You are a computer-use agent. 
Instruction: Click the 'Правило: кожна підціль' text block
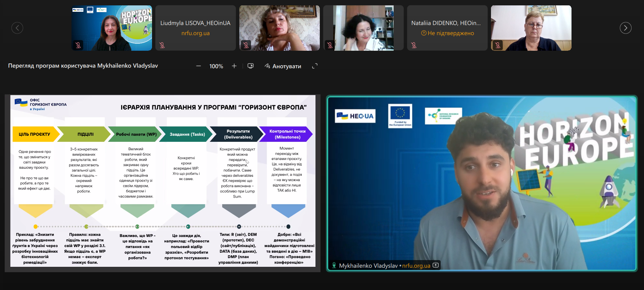[x=85, y=248]
